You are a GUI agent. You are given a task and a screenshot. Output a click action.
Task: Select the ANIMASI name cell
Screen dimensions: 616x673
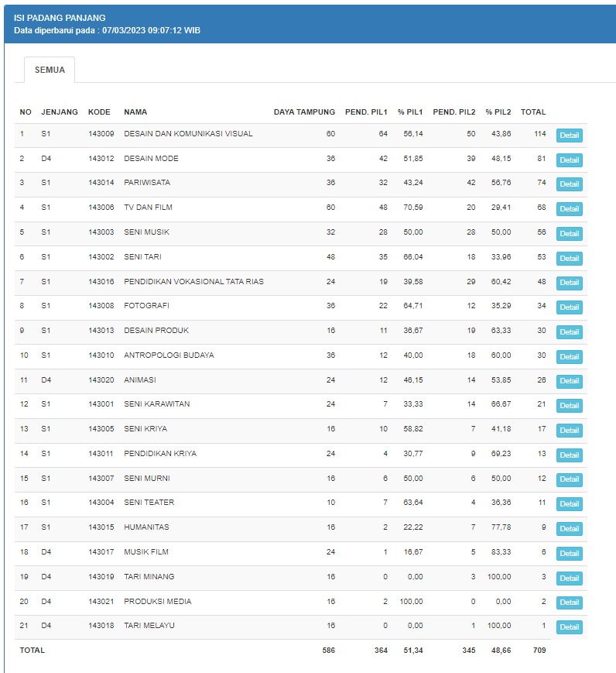140,379
